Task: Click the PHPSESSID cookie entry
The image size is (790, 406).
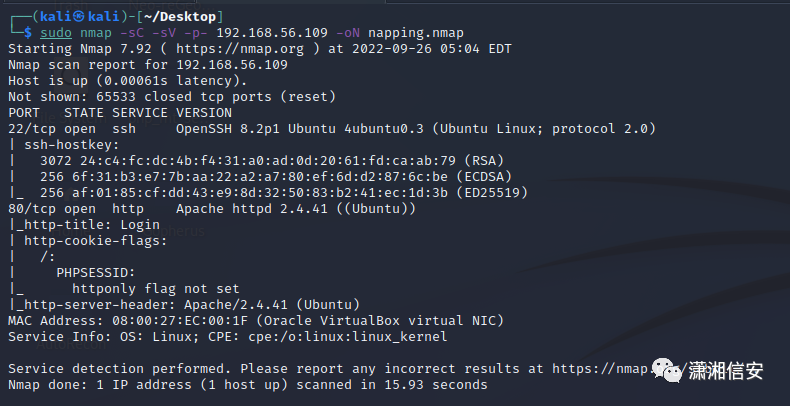Action: tap(96, 273)
